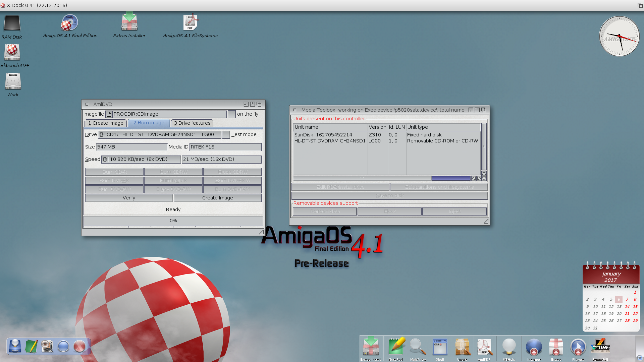Enable the on the fly checkbox
The height and width of the screenshot is (362, 644).
click(x=231, y=114)
